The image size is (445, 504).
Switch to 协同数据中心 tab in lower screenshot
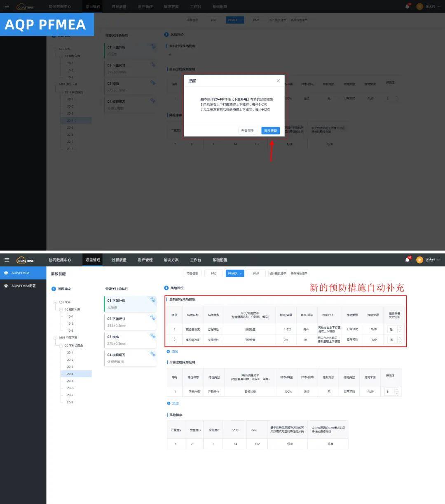point(60,260)
